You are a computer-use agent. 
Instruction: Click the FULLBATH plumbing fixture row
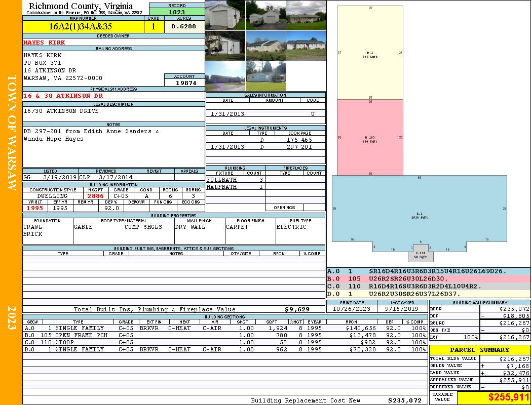coord(236,180)
